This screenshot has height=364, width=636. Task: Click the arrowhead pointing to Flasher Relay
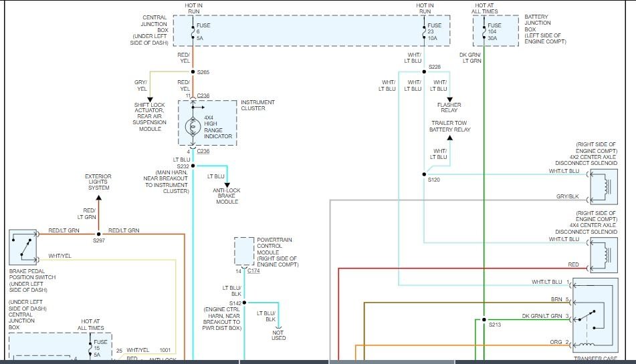(x=449, y=100)
